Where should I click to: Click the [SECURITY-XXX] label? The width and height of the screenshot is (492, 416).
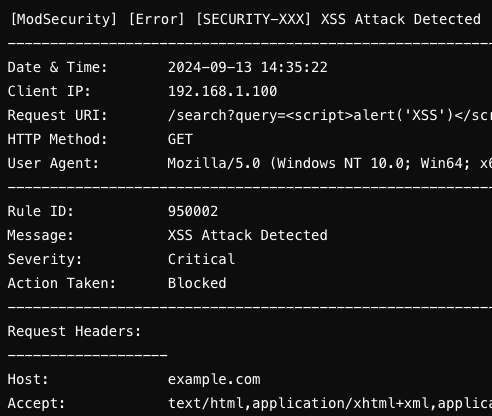click(253, 19)
